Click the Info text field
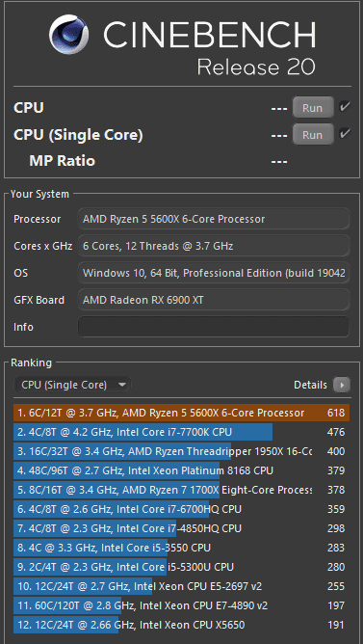 pyautogui.click(x=214, y=327)
